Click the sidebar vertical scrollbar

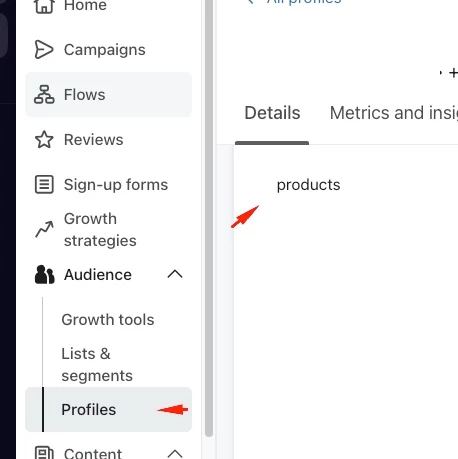coord(209,218)
